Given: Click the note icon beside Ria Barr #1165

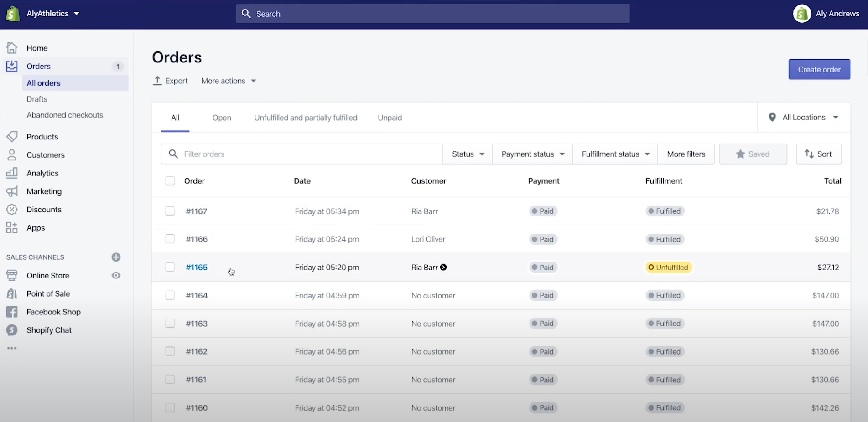Looking at the screenshot, I should pos(443,268).
